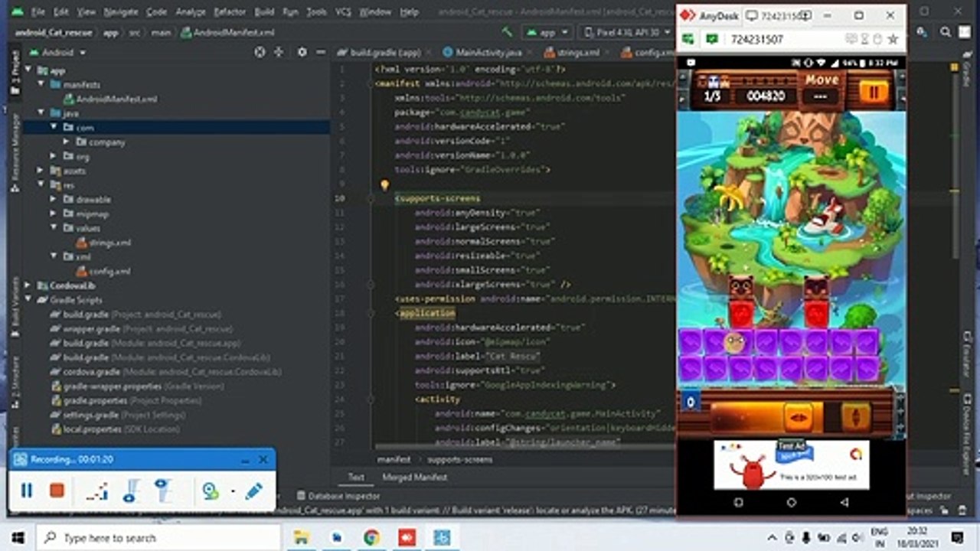Image resolution: width=980 pixels, height=551 pixels.
Task: Click the star icon in AnyDesk address bar
Action: 892,39
